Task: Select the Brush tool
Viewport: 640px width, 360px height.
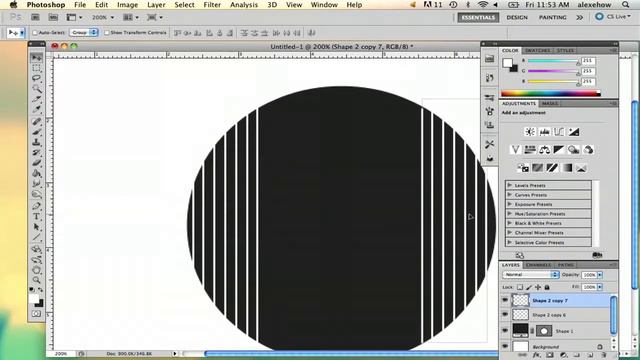Action: tap(36, 132)
